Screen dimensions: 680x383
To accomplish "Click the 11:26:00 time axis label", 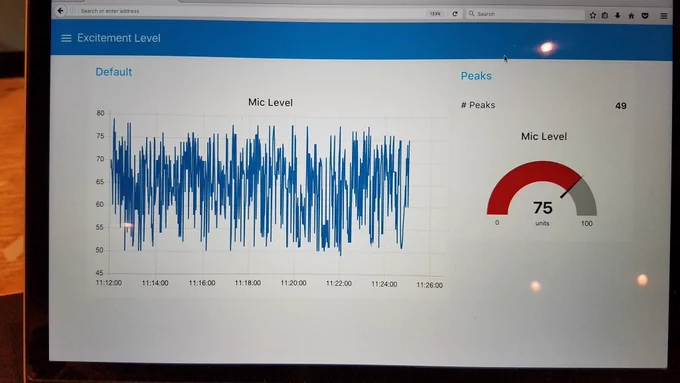I will tap(429, 285).
